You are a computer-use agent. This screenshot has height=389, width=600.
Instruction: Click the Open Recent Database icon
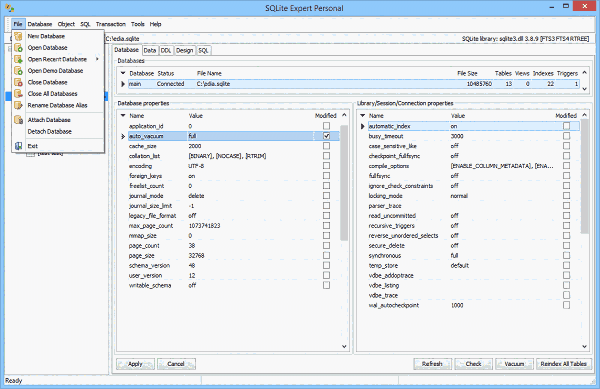tap(18, 59)
